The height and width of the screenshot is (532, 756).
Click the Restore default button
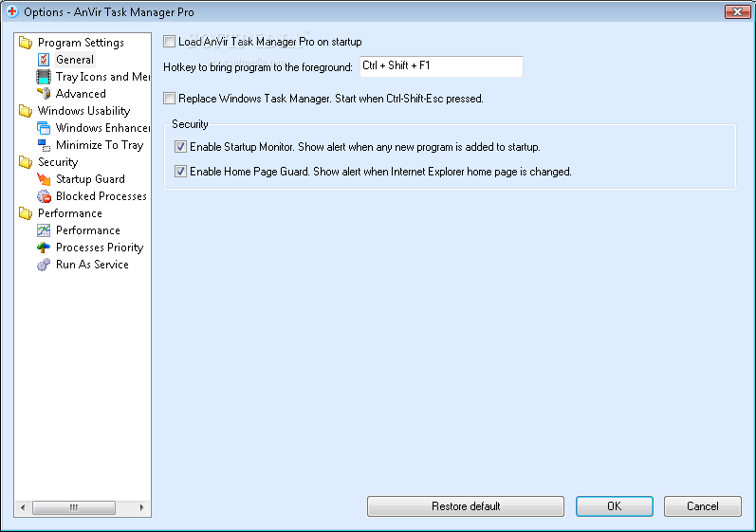click(466, 506)
